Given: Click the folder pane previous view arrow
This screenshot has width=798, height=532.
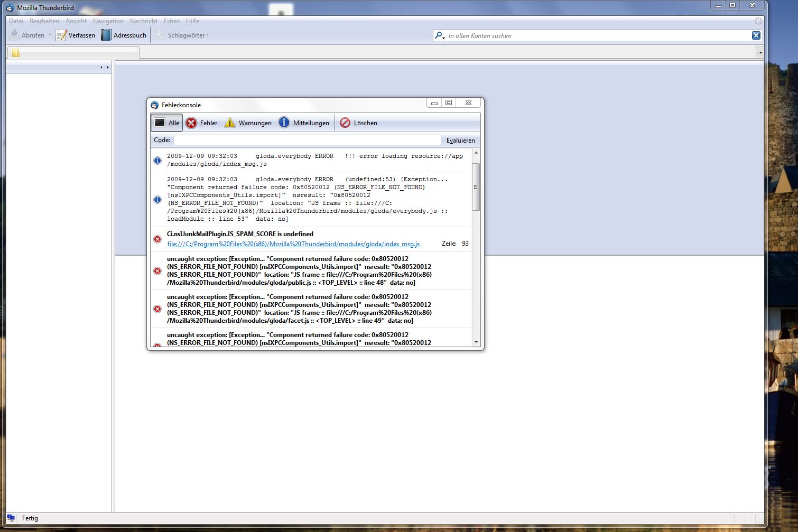Looking at the screenshot, I should (x=101, y=67).
